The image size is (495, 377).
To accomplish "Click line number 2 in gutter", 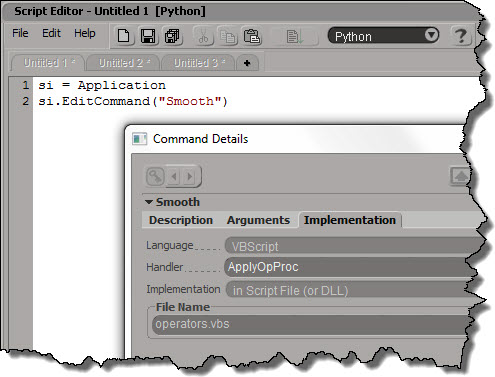I will coord(25,101).
